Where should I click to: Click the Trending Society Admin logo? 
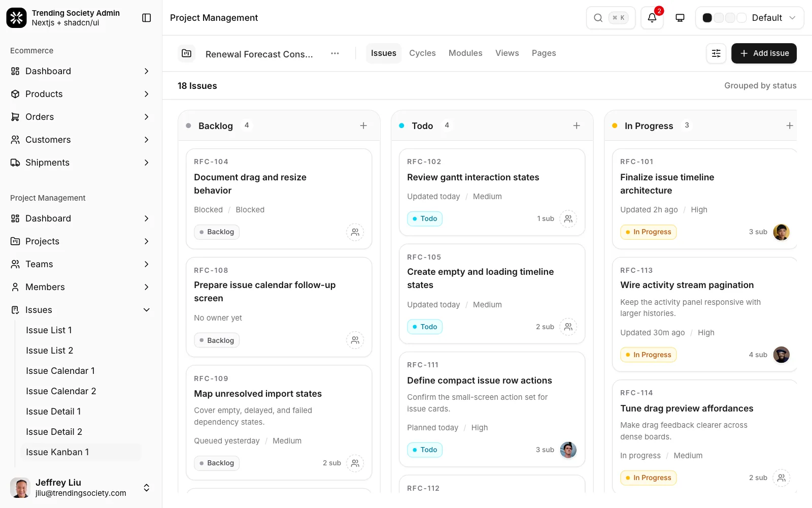click(x=16, y=18)
